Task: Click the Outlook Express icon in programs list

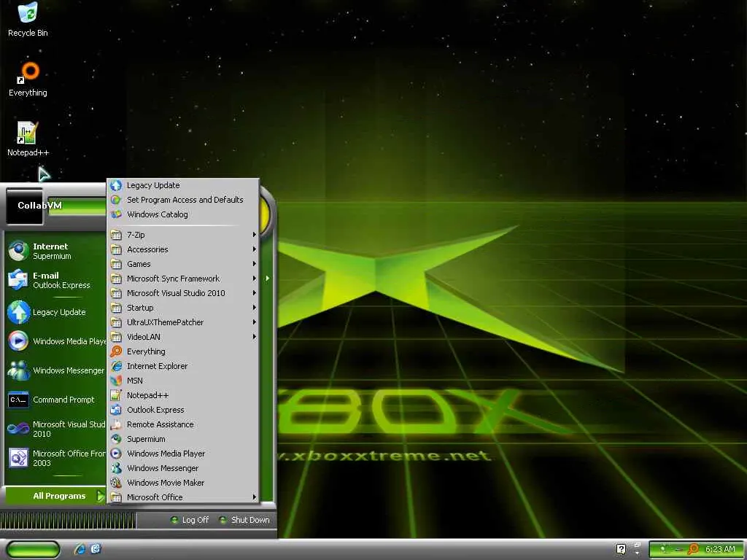Action: [x=116, y=410]
